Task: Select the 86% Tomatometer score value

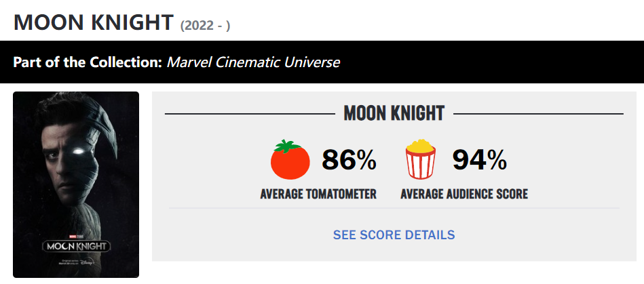Action: click(349, 160)
